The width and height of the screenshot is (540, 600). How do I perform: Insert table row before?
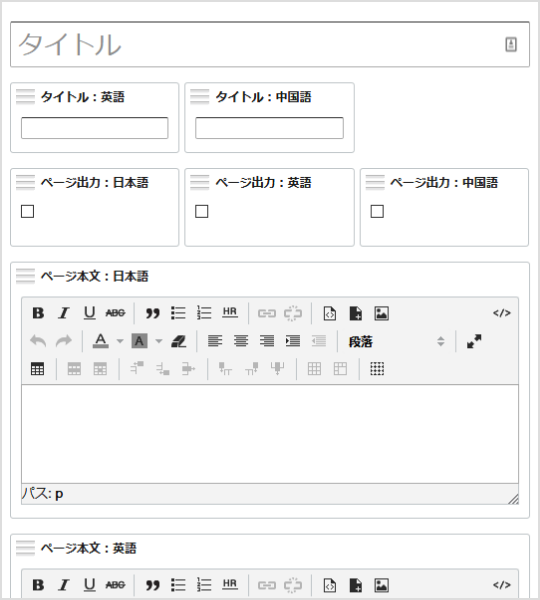(137, 368)
